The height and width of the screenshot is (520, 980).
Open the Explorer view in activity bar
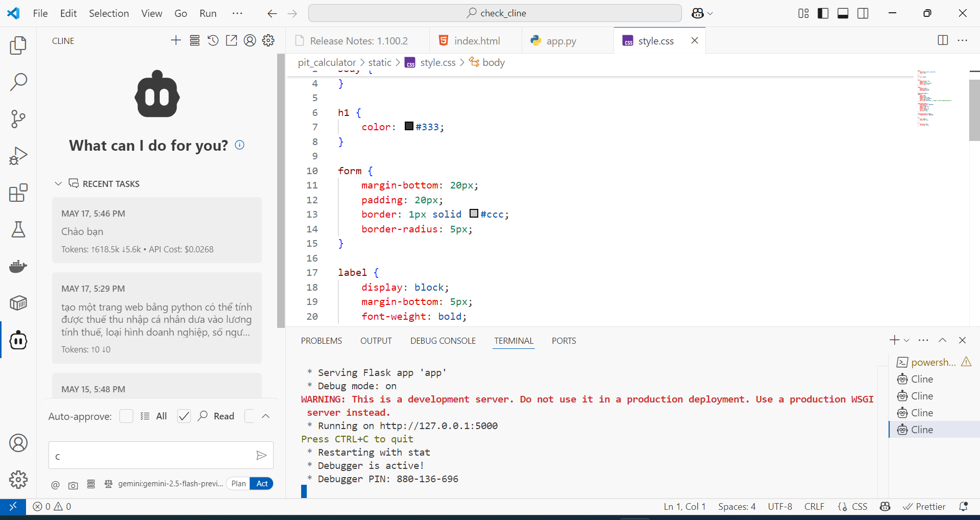click(18, 45)
